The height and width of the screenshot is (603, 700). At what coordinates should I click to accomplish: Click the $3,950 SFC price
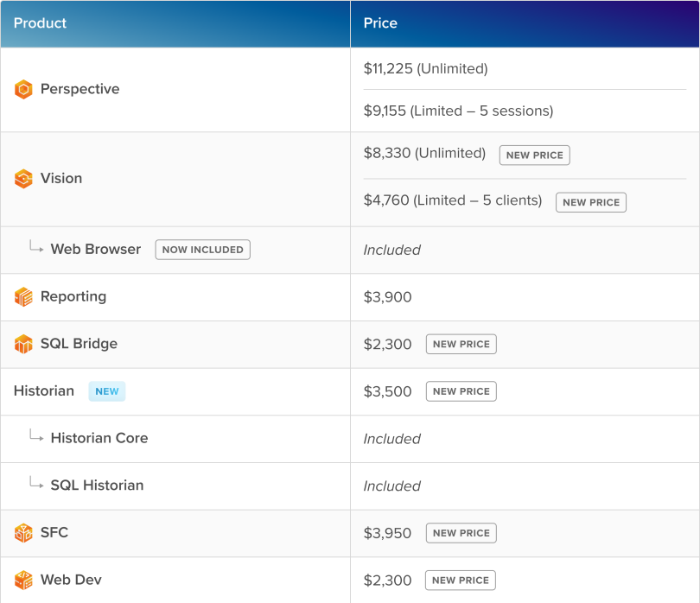387,533
